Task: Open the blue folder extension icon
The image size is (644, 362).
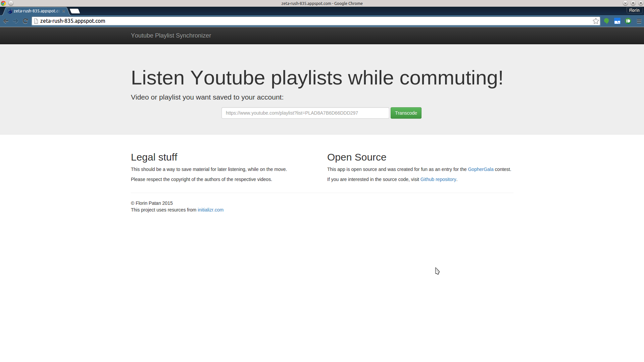Action: pos(617,21)
